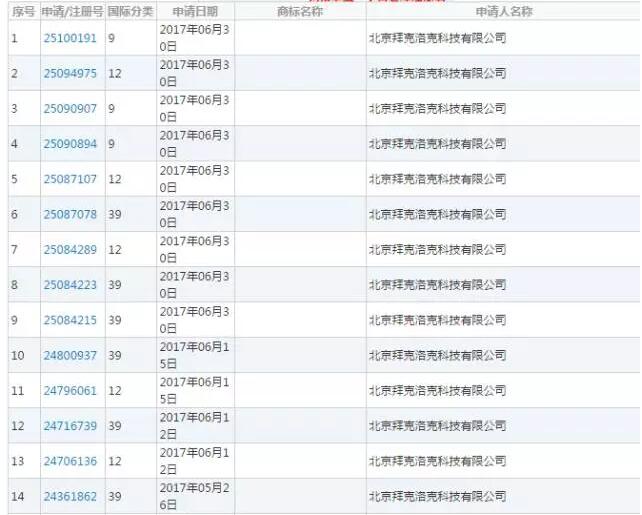The height and width of the screenshot is (515, 642).
Task: Open application number 25087078
Action: click(70, 214)
